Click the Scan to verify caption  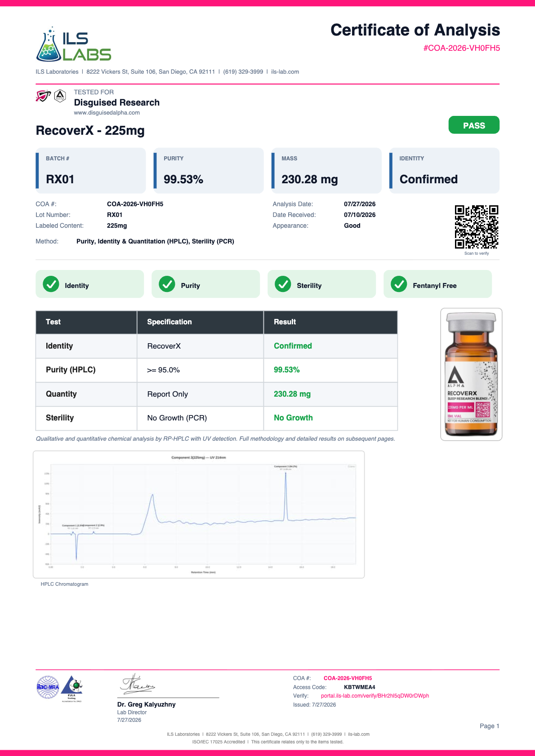pyautogui.click(x=477, y=253)
